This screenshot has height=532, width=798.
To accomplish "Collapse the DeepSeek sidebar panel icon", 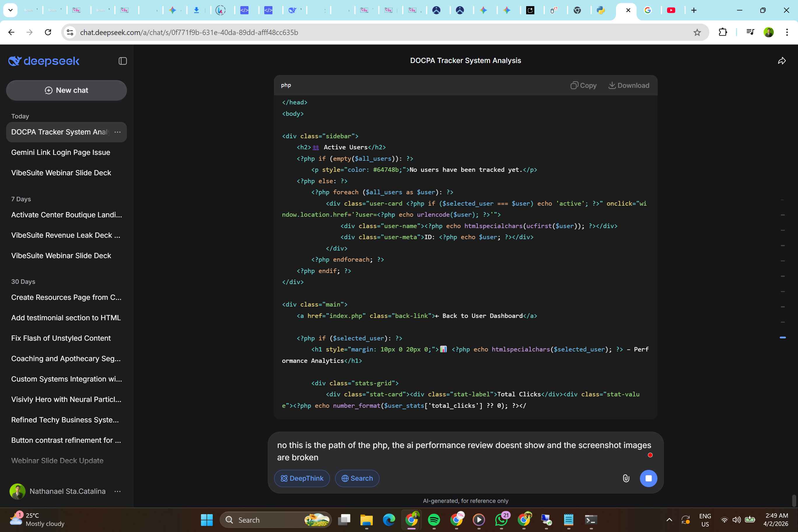I will (x=123, y=61).
